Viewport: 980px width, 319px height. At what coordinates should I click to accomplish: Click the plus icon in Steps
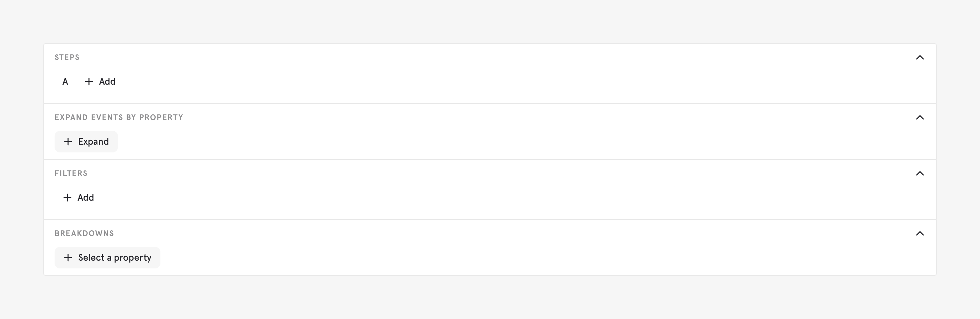[x=89, y=82]
